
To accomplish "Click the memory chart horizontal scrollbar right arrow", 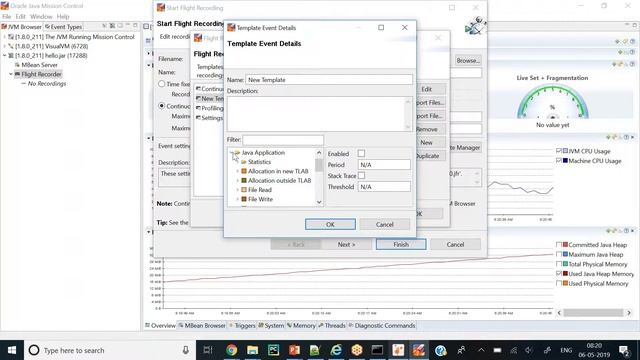I will [x=629, y=313].
